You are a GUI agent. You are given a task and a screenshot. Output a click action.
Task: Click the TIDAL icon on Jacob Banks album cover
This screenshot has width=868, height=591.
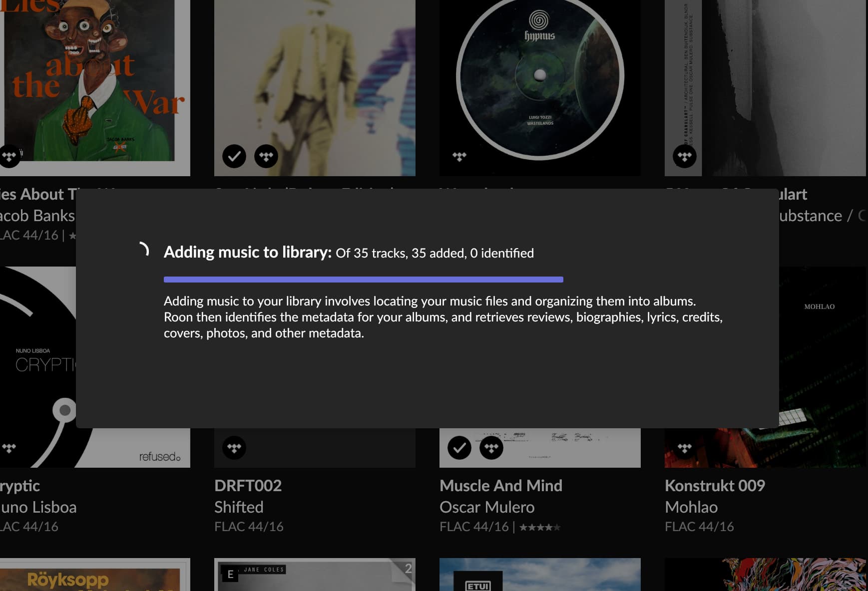point(9,156)
